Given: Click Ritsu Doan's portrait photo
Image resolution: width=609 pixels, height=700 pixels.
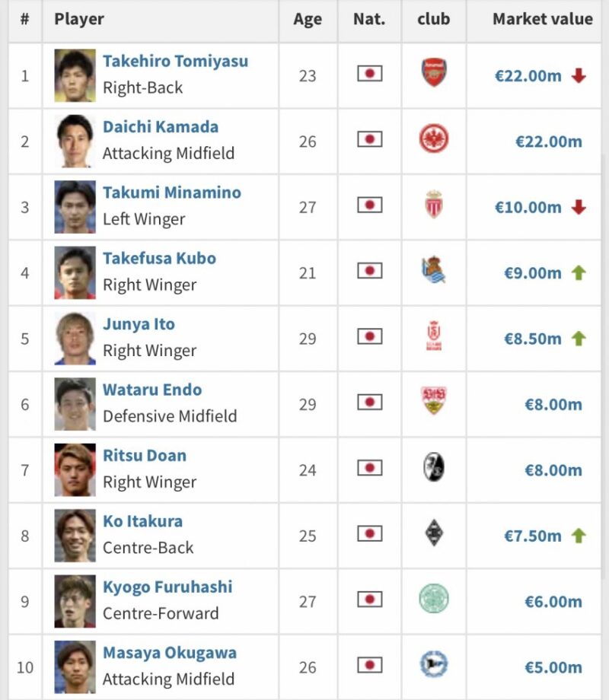Looking at the screenshot, I should pyautogui.click(x=75, y=469).
